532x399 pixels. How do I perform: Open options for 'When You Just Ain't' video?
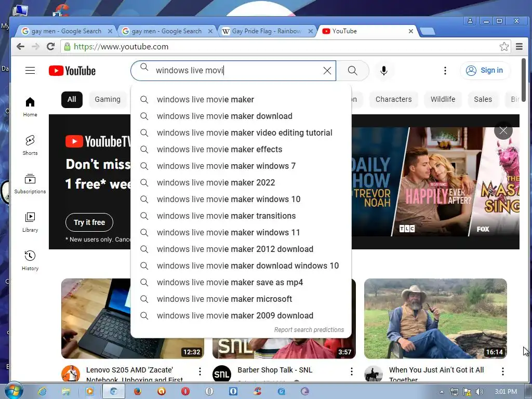tap(503, 371)
